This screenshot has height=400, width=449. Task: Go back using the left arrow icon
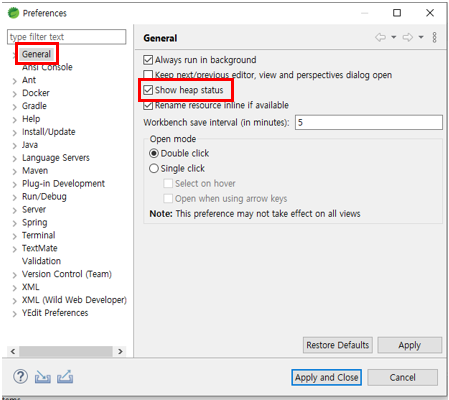pos(380,37)
